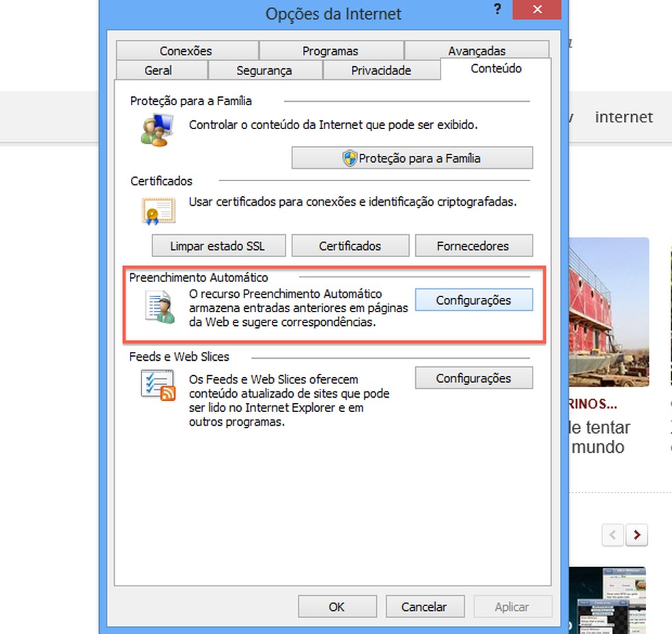
Task: Click the Proteção para a Família button
Action: [412, 158]
